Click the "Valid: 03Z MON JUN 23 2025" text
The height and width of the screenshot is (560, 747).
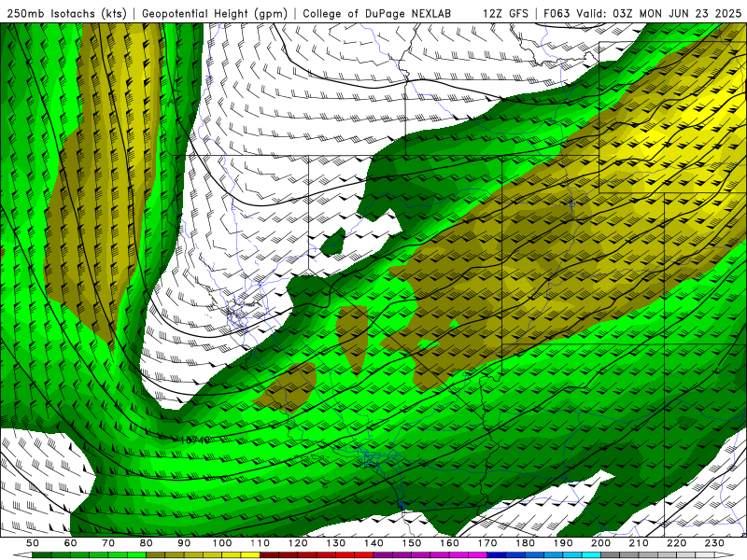point(659,13)
